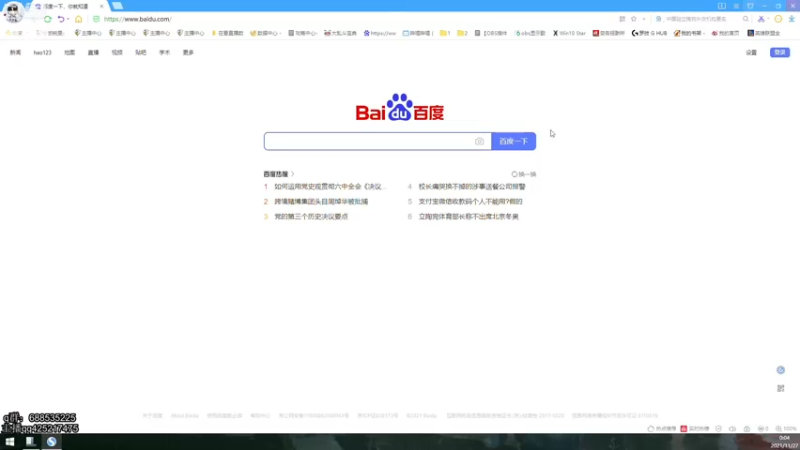This screenshot has width=800, height=450.
Task: Click the blue browser icon in the taskbar
Action: [52, 442]
